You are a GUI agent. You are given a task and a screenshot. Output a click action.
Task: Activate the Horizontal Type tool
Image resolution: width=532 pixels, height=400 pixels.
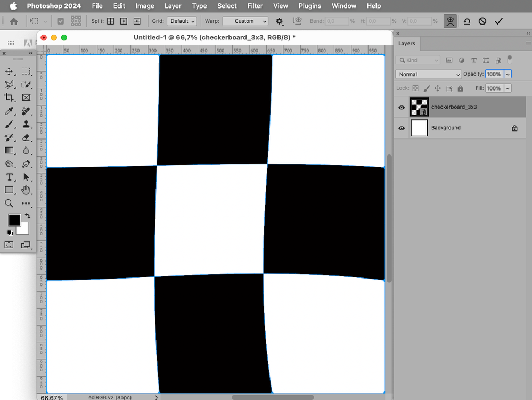(x=9, y=177)
